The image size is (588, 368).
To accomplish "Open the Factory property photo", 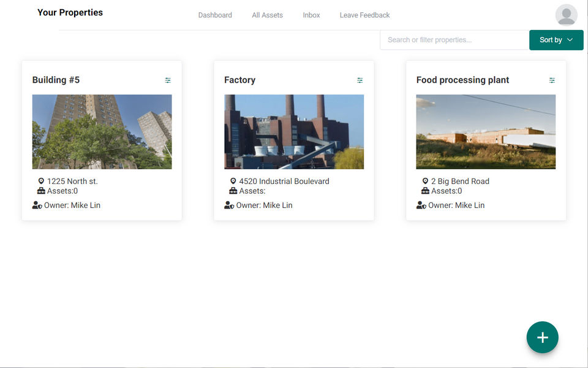I will (294, 132).
